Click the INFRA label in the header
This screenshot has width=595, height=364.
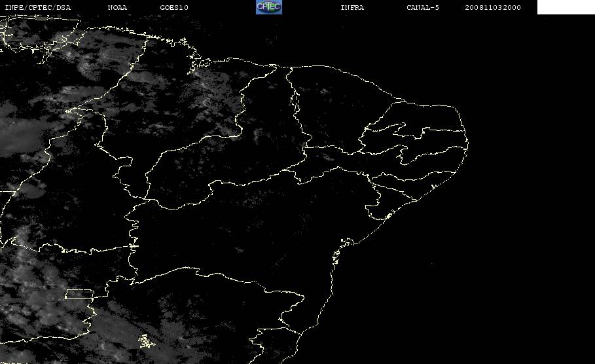point(352,8)
